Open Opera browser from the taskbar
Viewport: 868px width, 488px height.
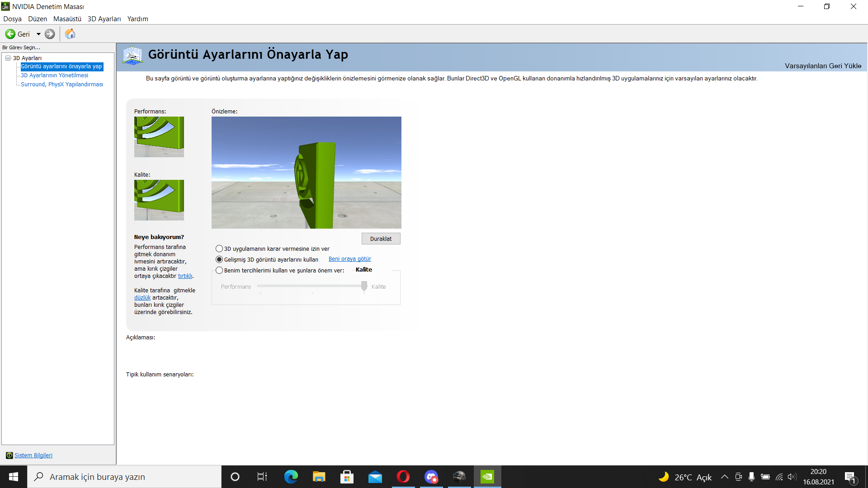click(x=403, y=477)
